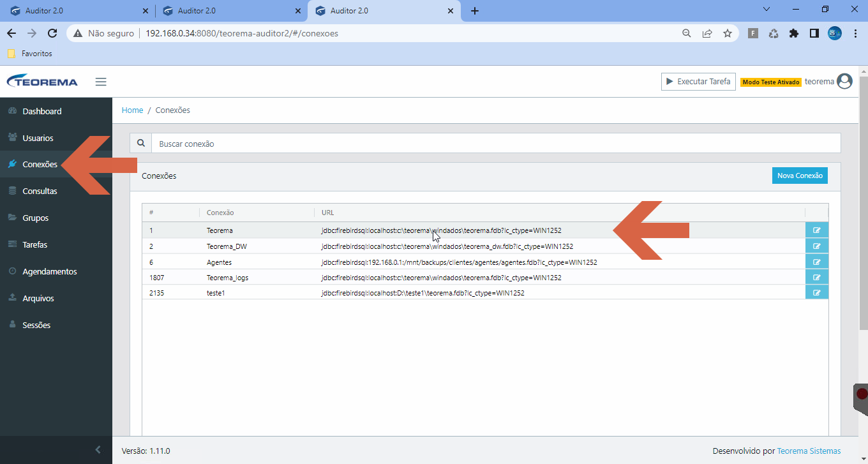Click the Nova Conexão button
The width and height of the screenshot is (868, 464).
click(x=800, y=176)
